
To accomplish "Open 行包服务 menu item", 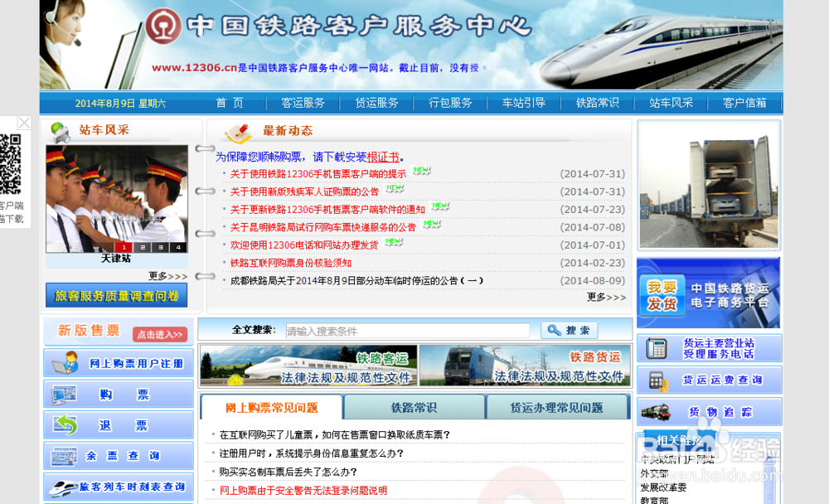I will point(450,103).
